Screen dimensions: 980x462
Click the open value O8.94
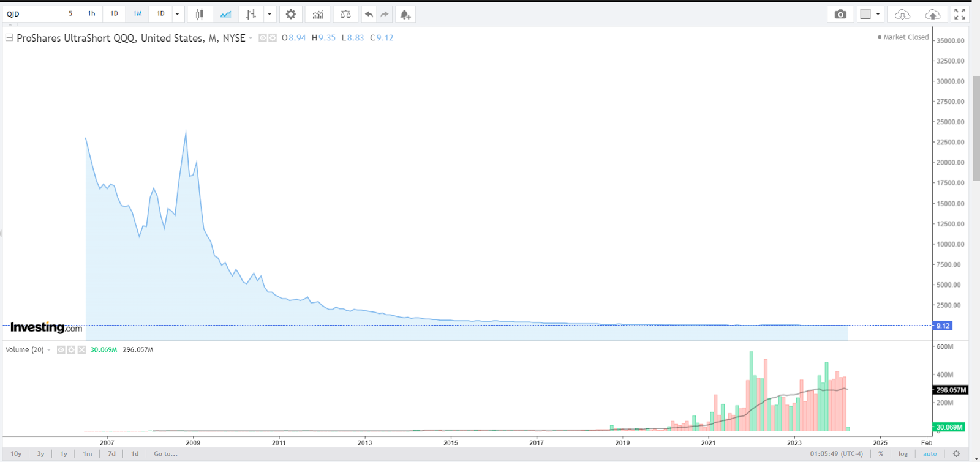[293, 38]
